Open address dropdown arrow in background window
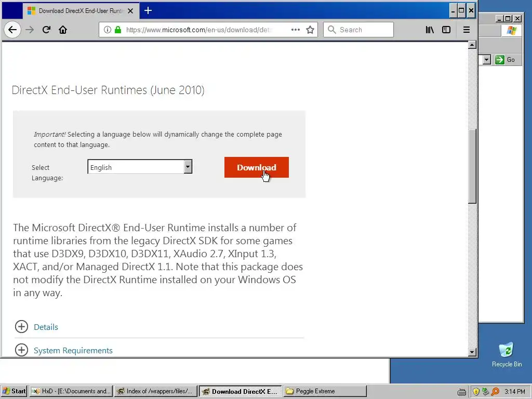532x399 pixels. 486,60
